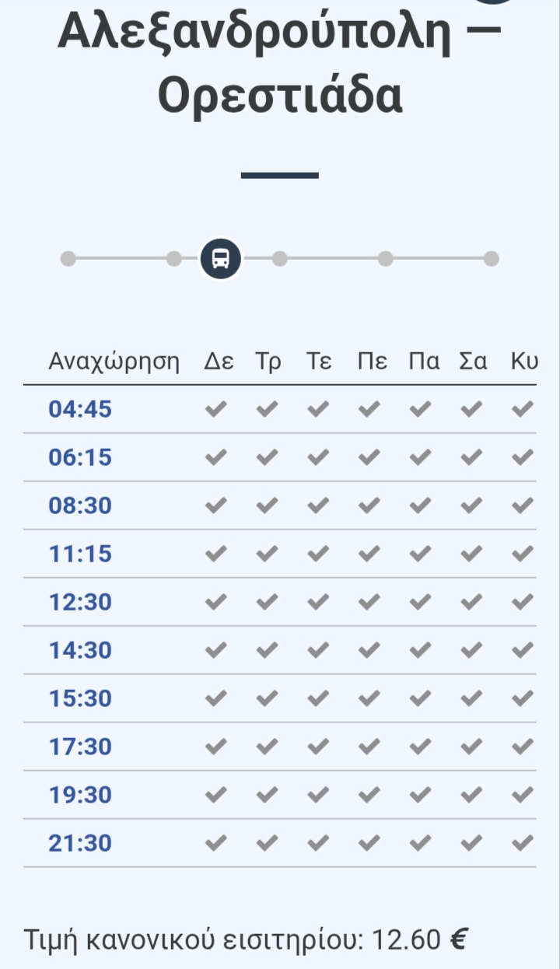
Task: Click the Αναχώρηση column header
Action: click(x=114, y=362)
